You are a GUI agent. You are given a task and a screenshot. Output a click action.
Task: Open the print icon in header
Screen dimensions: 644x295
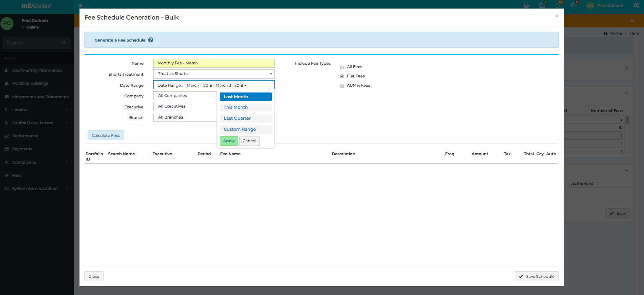click(526, 6)
